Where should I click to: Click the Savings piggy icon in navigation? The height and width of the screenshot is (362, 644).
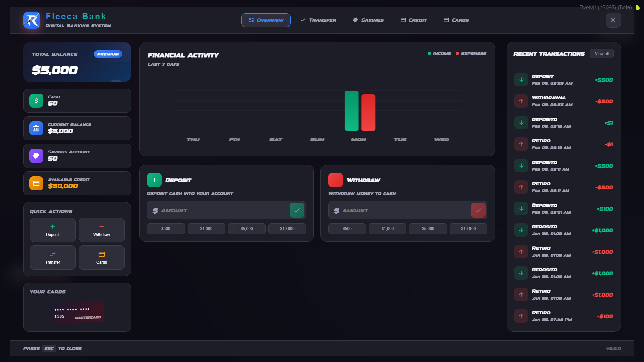click(355, 20)
